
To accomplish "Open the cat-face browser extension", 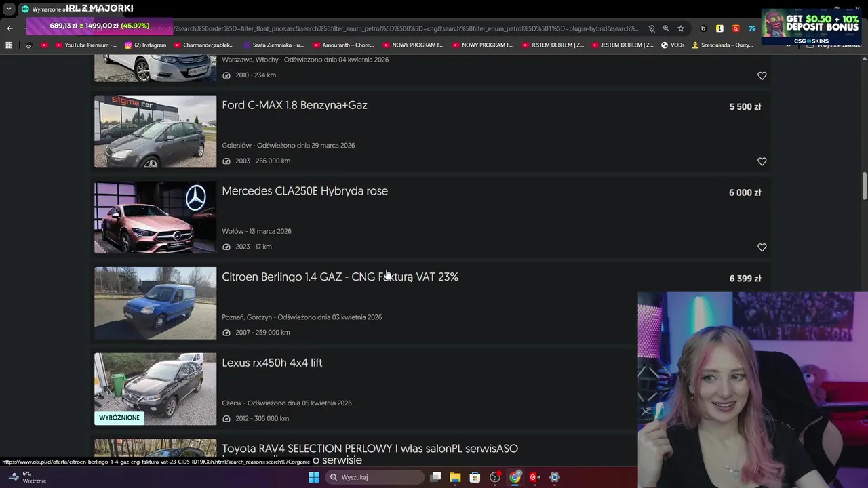I will [703, 28].
